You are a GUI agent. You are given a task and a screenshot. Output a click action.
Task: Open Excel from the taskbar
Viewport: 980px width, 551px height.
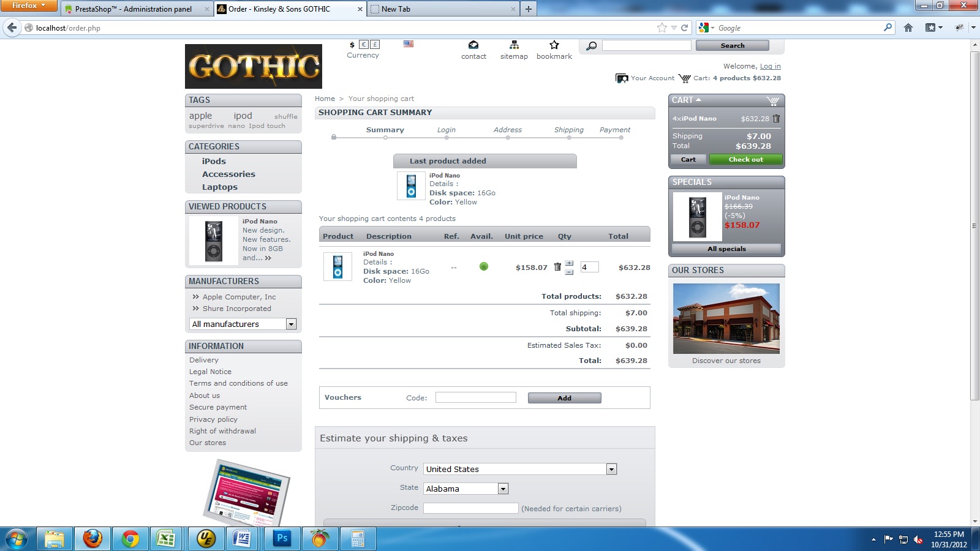(167, 539)
